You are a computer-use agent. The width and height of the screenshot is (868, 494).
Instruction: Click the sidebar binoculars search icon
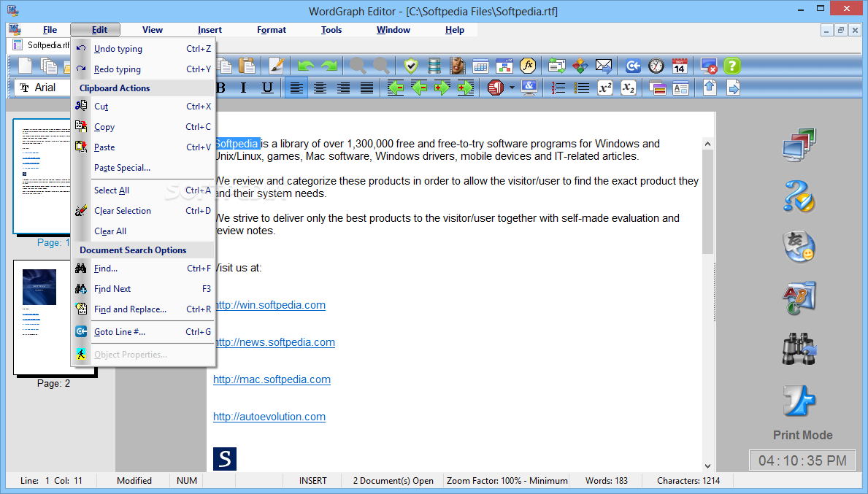coord(799,349)
